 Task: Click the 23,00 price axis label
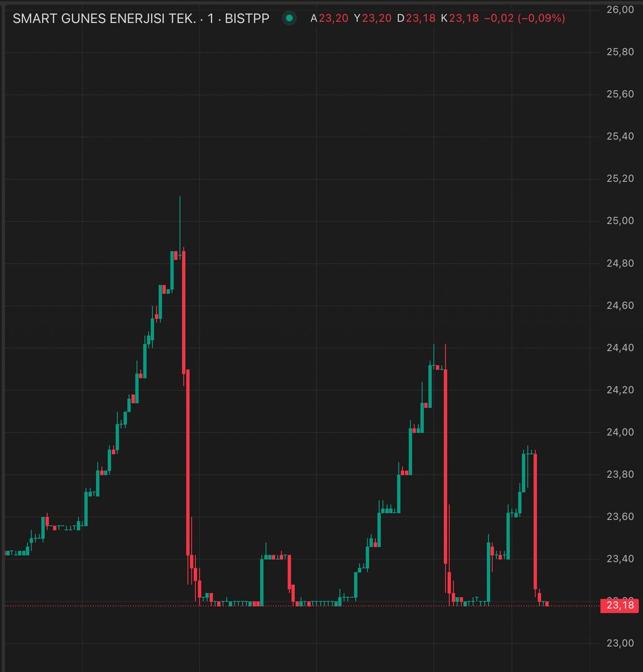click(x=620, y=643)
